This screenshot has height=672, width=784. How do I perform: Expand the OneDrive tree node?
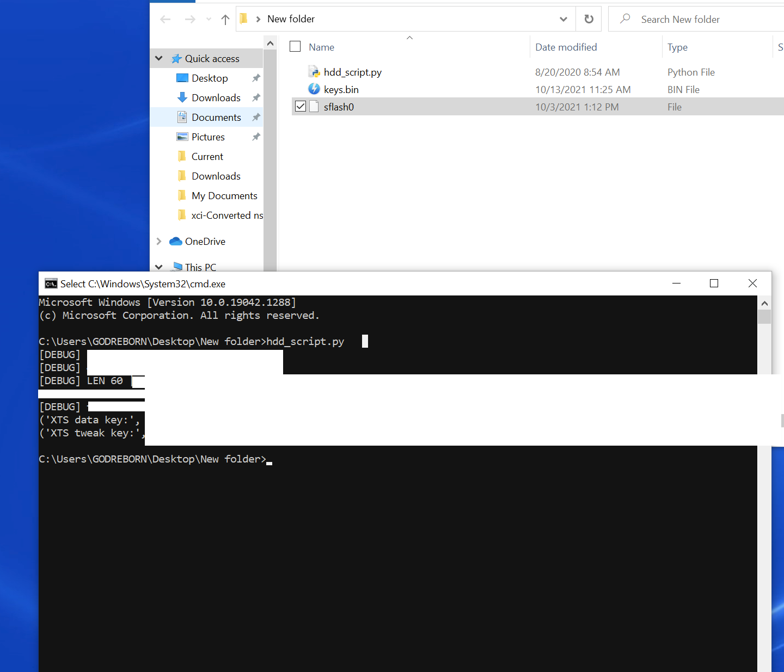(x=159, y=242)
